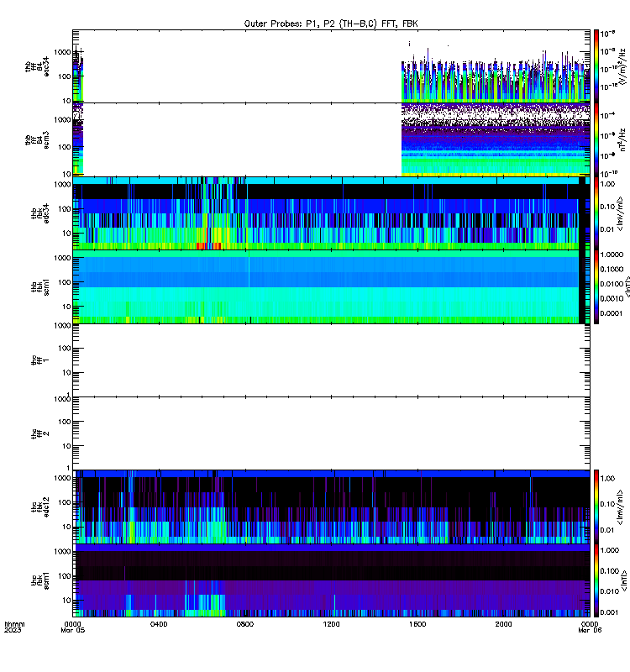Viewport: 630px width, 672px height.
Task: Click the plot title 'Outer Probes: P1, P2 (TH-B,C) FFT, FBK'
Action: [330, 24]
